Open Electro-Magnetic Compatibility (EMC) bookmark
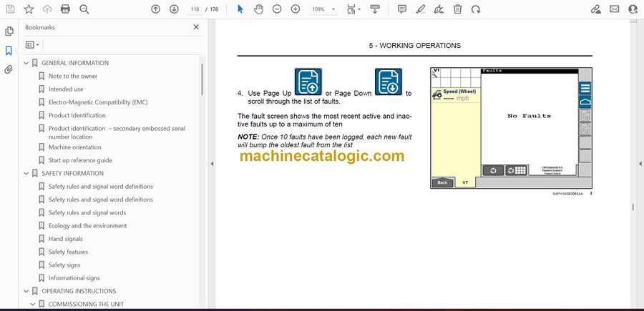Viewport: 644px width, 311px height. tap(98, 102)
